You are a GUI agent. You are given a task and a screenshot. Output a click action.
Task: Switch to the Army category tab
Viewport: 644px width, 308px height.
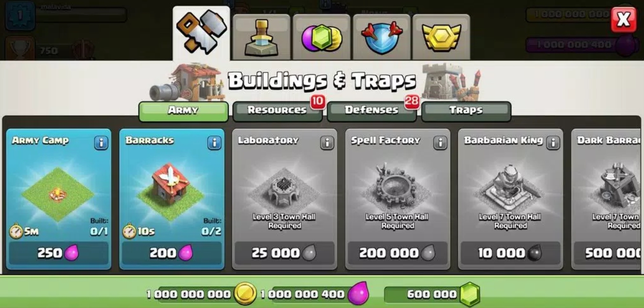click(183, 111)
